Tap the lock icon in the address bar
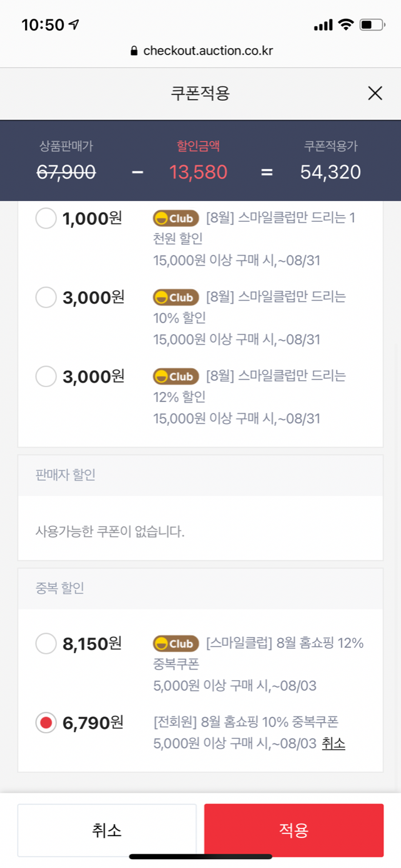Screen dimensions: 401x868 tap(133, 51)
